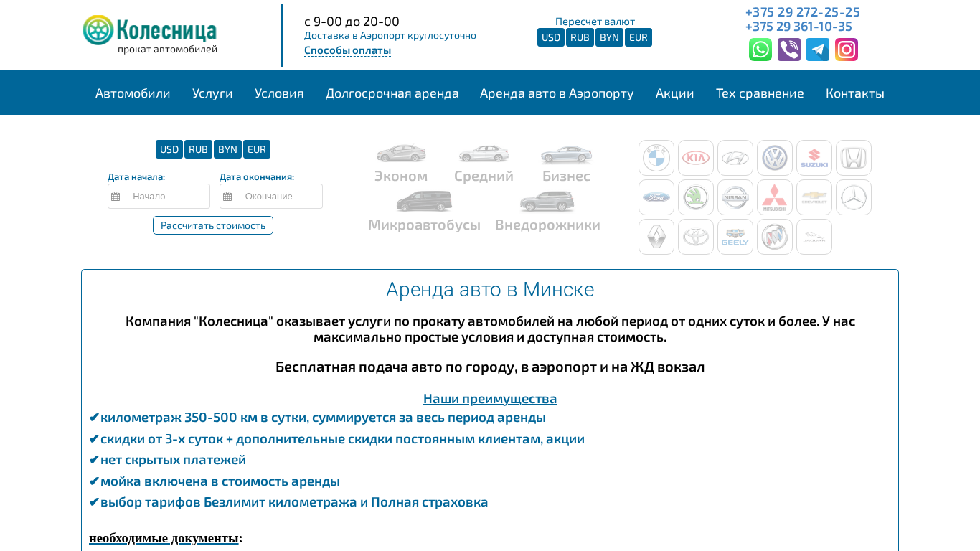Screen dimensions: 980x551
Task: Visit the Instagram page icon
Action: coord(847,50)
